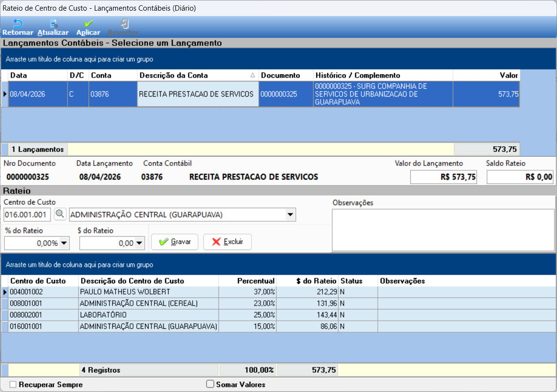This screenshot has width=557, height=392.
Task: Click the Reverter toolbar icon
Action: [x=124, y=24]
